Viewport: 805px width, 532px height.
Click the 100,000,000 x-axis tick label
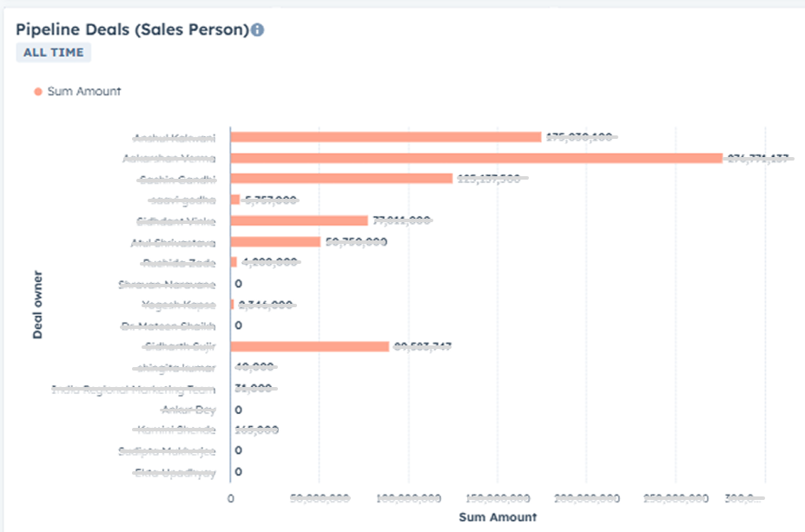tap(408, 498)
